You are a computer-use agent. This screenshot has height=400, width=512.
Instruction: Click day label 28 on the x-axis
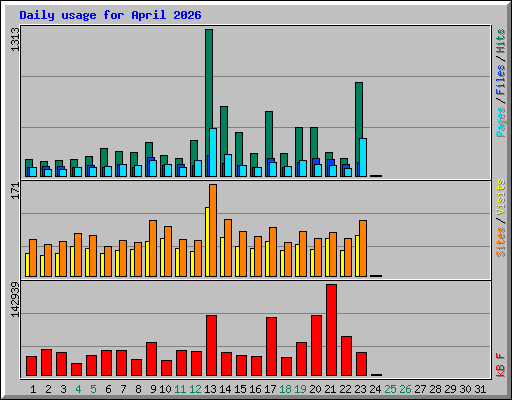(x=435, y=389)
